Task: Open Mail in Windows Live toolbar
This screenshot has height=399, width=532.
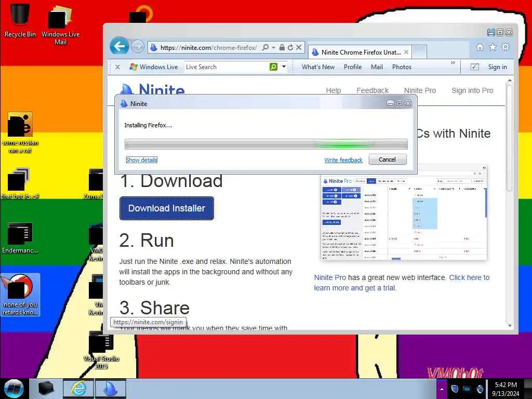Action: [377, 67]
